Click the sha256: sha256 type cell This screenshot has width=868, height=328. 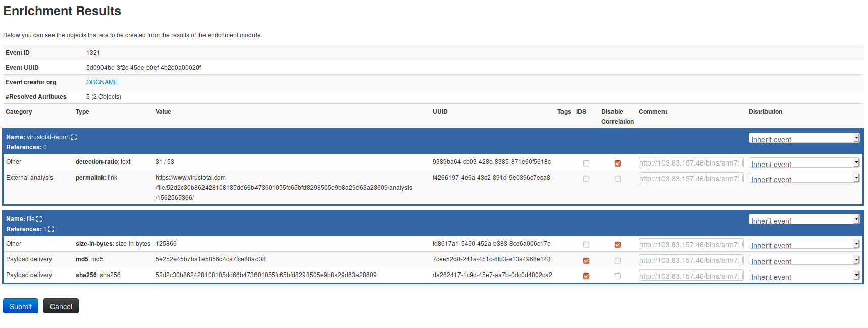click(98, 275)
